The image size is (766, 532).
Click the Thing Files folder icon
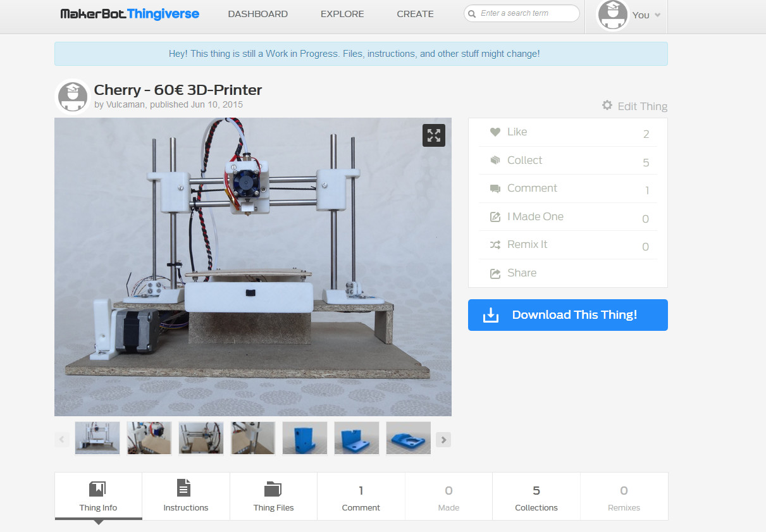[273, 489]
